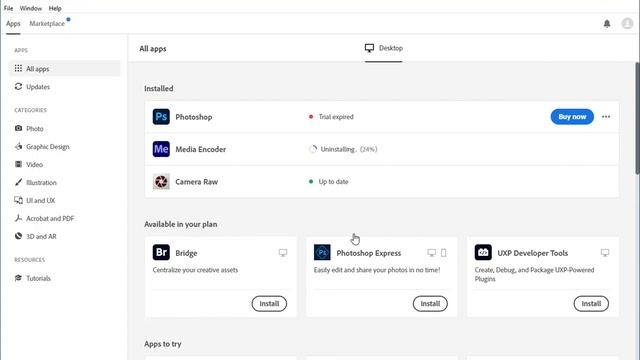Click the Photoshop Express app icon
Viewport: 640px width, 360px height.
[322, 252]
